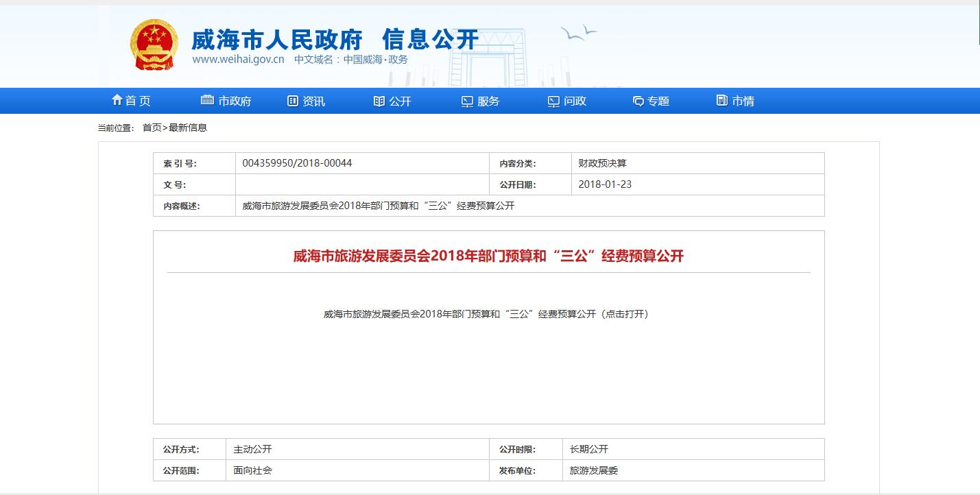
Task: Click the news icon beside 资讯
Action: coord(293,101)
